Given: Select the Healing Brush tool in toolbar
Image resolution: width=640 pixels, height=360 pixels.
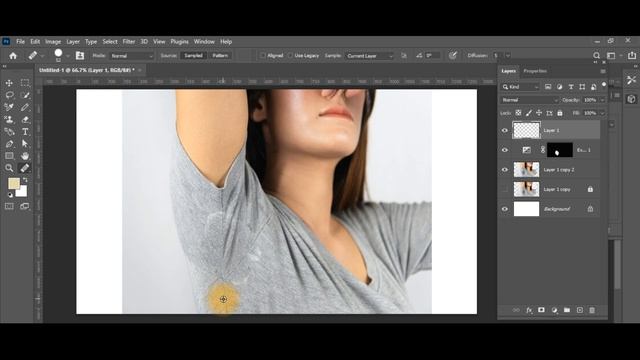Looking at the screenshot, I should [x=25, y=168].
